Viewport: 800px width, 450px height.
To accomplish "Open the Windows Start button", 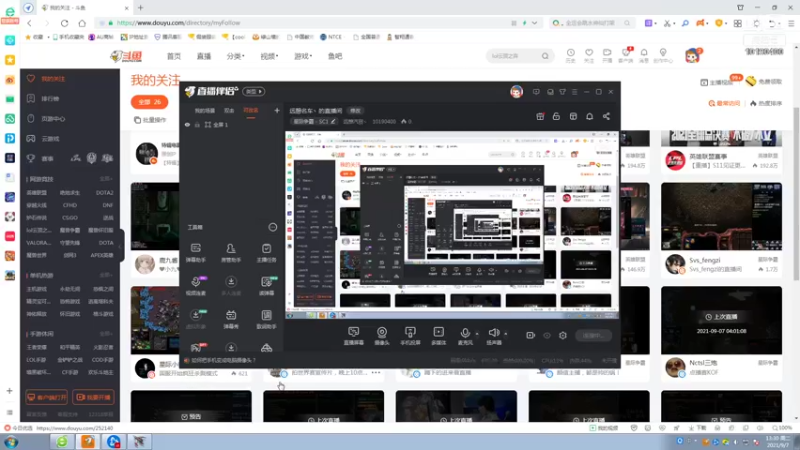I will coord(11,442).
